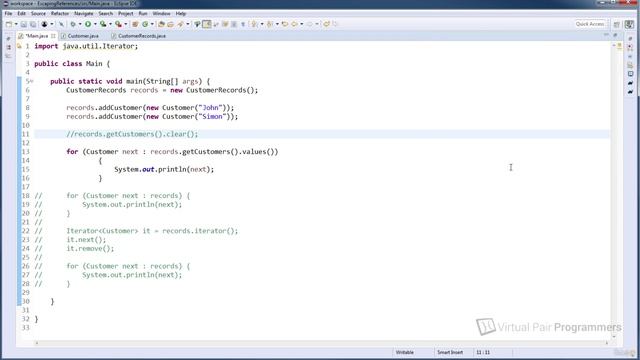Toggle Skip All Breakpoints icon

[62, 24]
